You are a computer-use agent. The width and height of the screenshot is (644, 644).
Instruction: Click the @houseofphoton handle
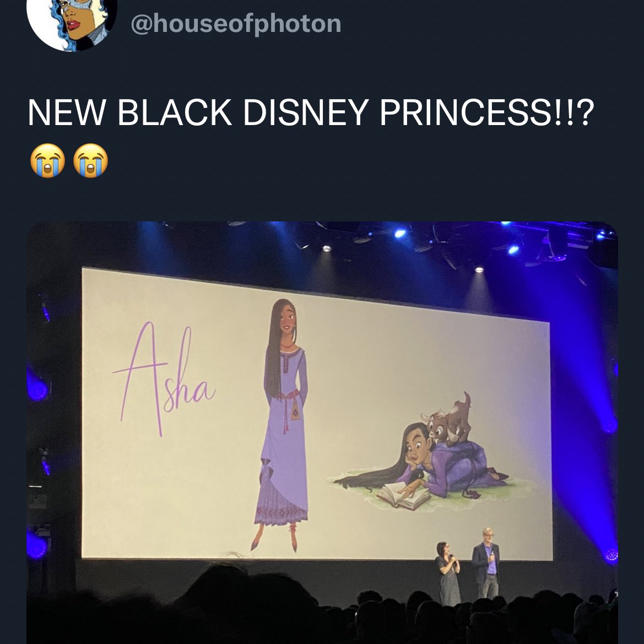coord(236,24)
